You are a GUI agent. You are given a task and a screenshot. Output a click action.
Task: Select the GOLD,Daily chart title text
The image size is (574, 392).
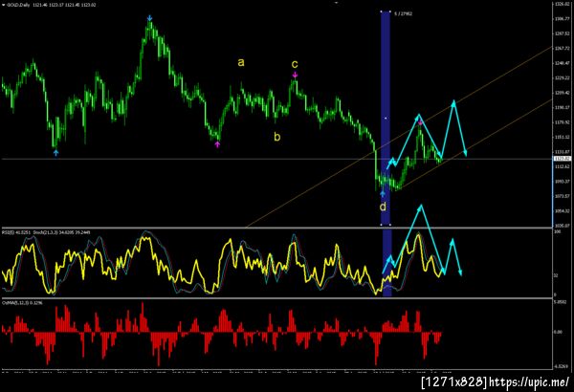[x=18, y=5]
